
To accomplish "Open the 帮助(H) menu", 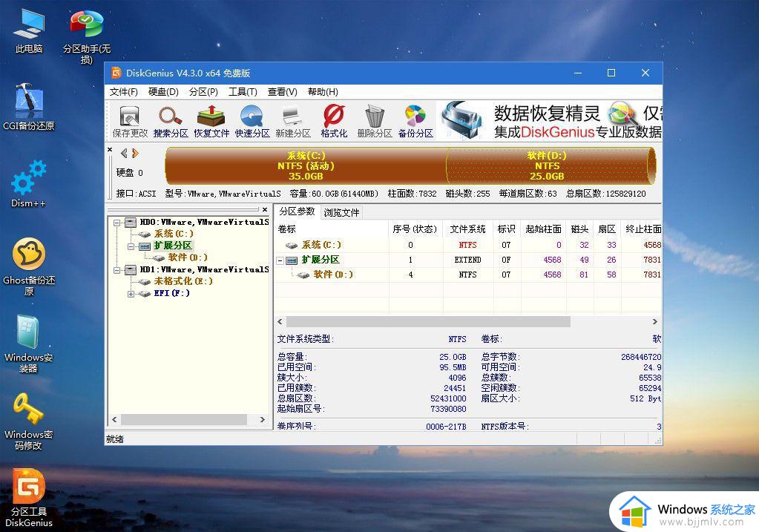I will pyautogui.click(x=323, y=92).
